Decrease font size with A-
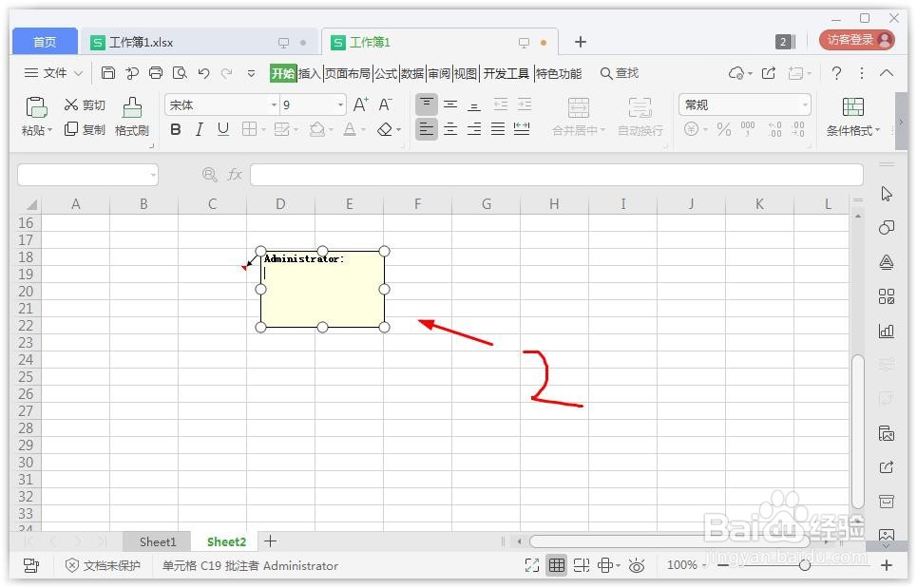 coord(385,104)
